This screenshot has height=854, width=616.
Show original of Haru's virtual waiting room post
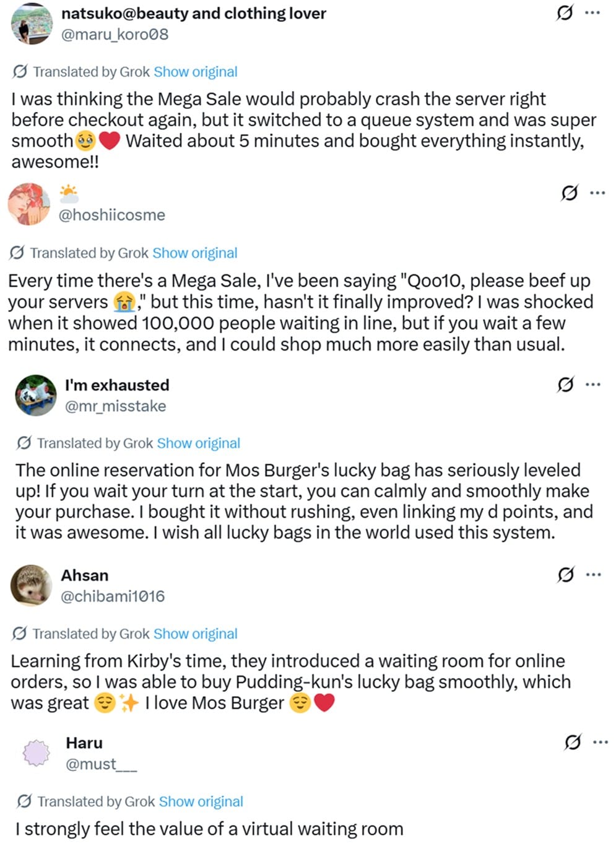pos(201,801)
